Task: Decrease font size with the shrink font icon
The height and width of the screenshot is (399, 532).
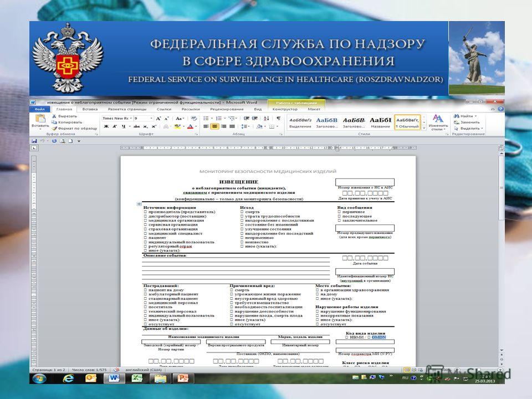Action: (x=166, y=119)
